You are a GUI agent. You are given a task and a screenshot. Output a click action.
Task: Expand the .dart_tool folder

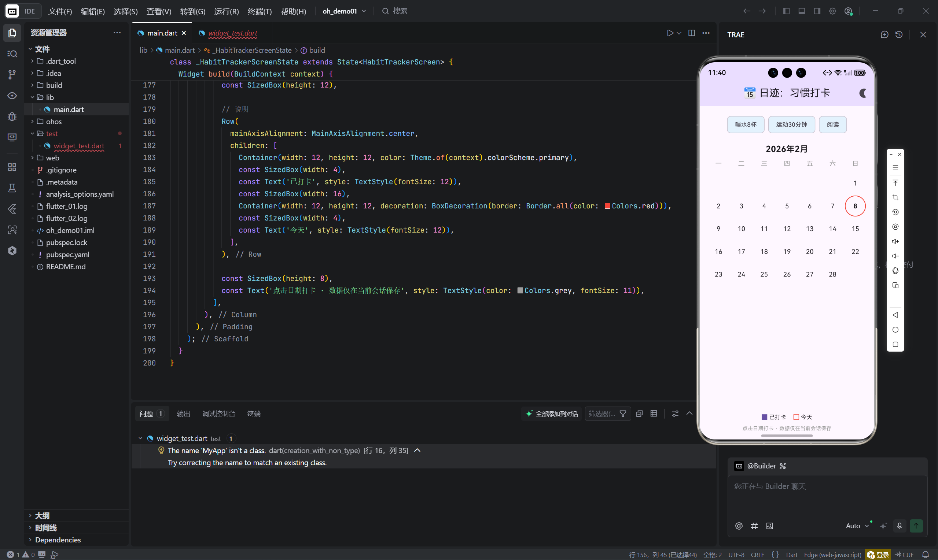[x=60, y=61]
